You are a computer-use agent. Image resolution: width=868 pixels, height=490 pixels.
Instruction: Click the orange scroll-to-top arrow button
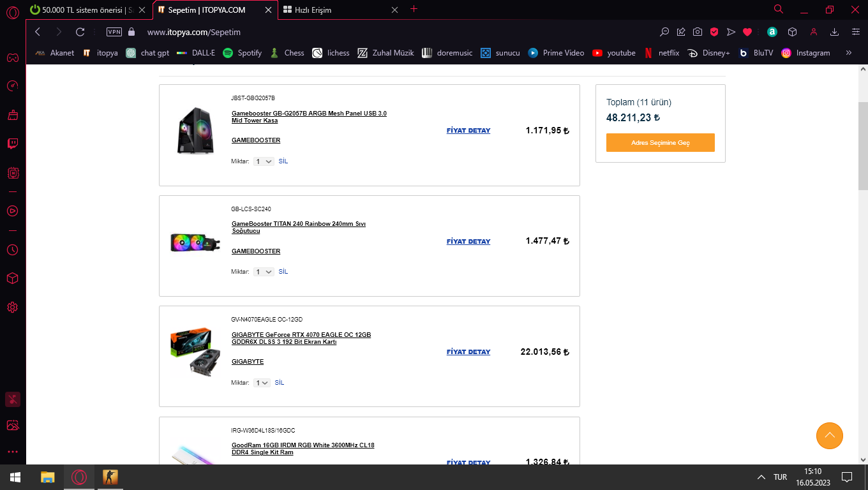coord(830,436)
